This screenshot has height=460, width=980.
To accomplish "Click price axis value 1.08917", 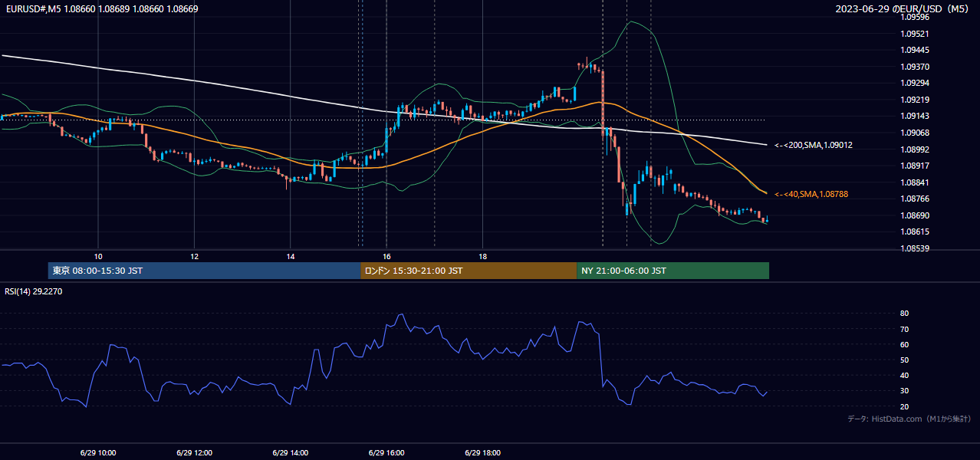I will (x=914, y=166).
